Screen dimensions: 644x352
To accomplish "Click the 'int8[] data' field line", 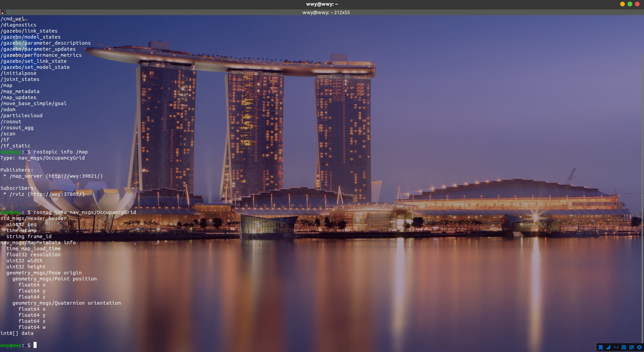I will (17, 333).
